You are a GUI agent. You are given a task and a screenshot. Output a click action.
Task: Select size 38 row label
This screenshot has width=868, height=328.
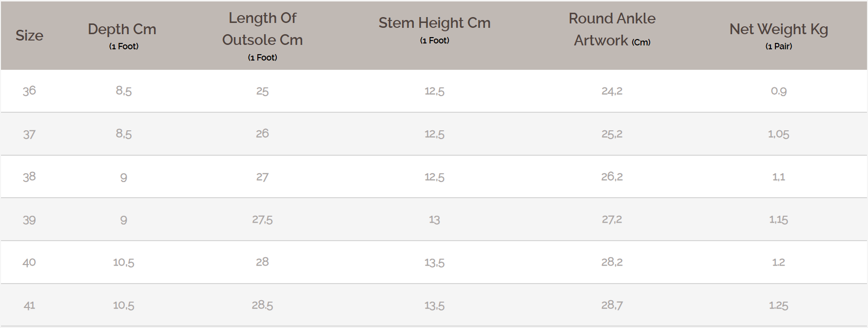(29, 177)
